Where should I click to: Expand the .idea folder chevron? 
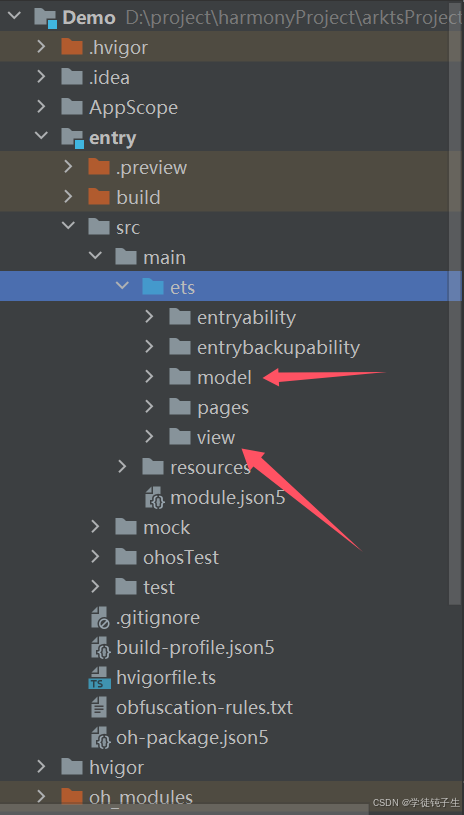pos(41,77)
